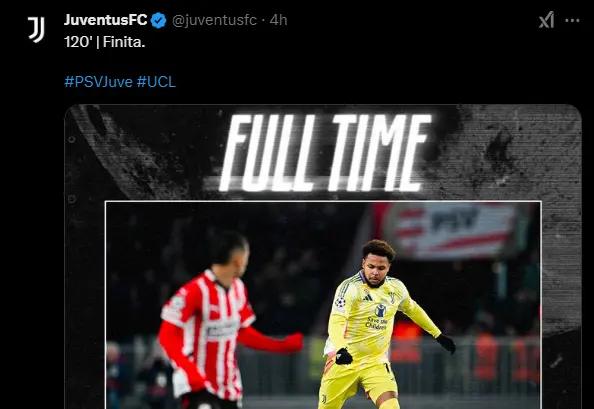Click the Adidas logo on yellow jersey

tap(367, 298)
